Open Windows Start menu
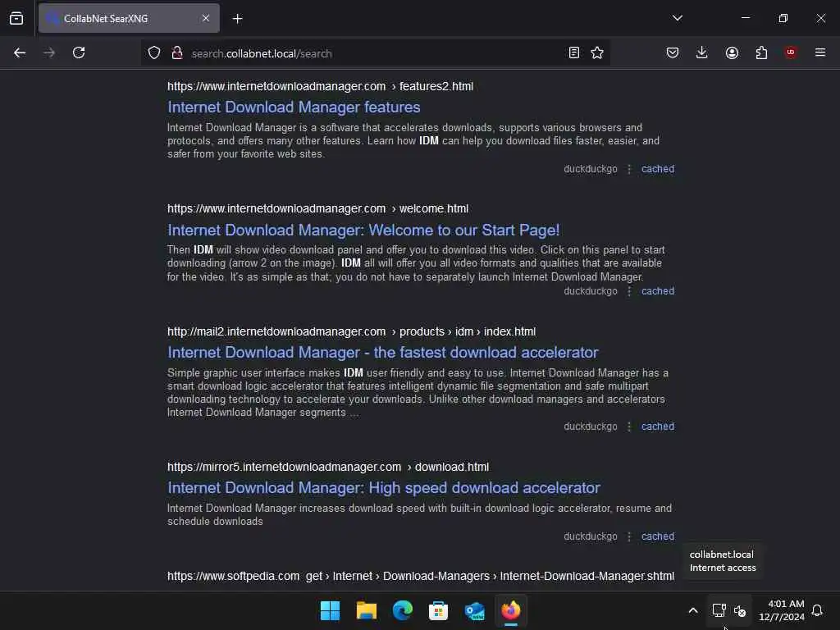This screenshot has width=840, height=630. pyautogui.click(x=330, y=610)
